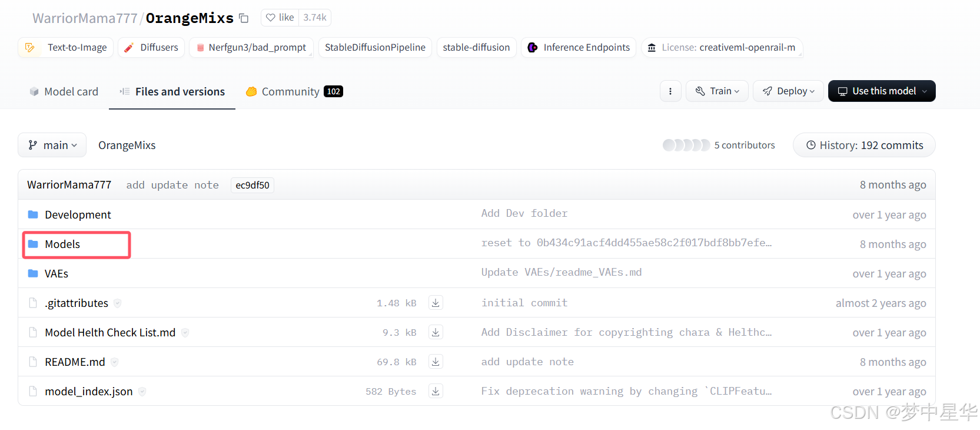Open the add update note commit message in header row

click(x=172, y=185)
